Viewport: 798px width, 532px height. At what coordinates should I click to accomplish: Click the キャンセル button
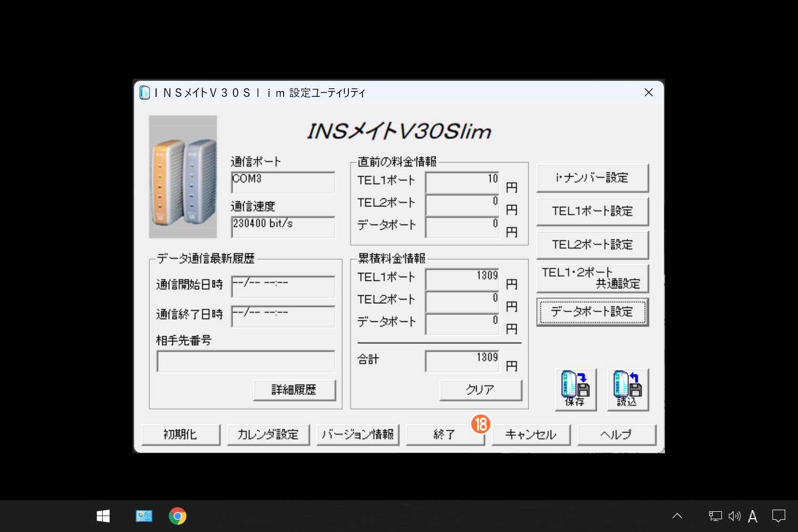tap(531, 435)
